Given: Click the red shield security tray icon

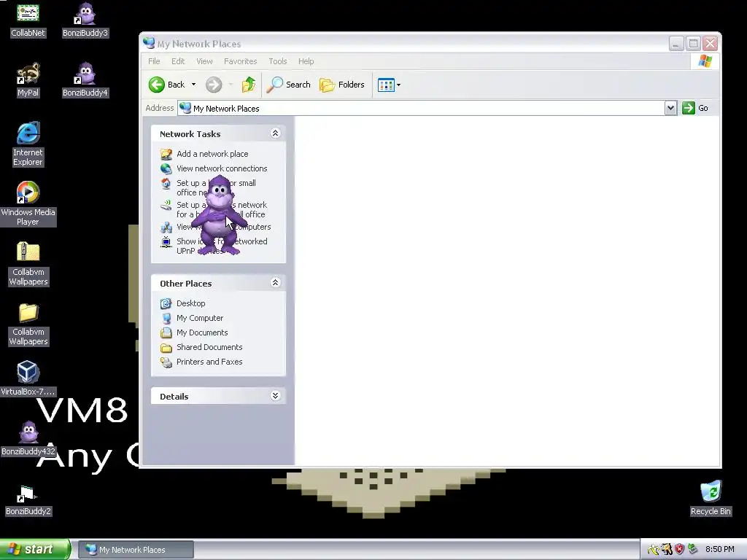Looking at the screenshot, I should click(x=679, y=550).
